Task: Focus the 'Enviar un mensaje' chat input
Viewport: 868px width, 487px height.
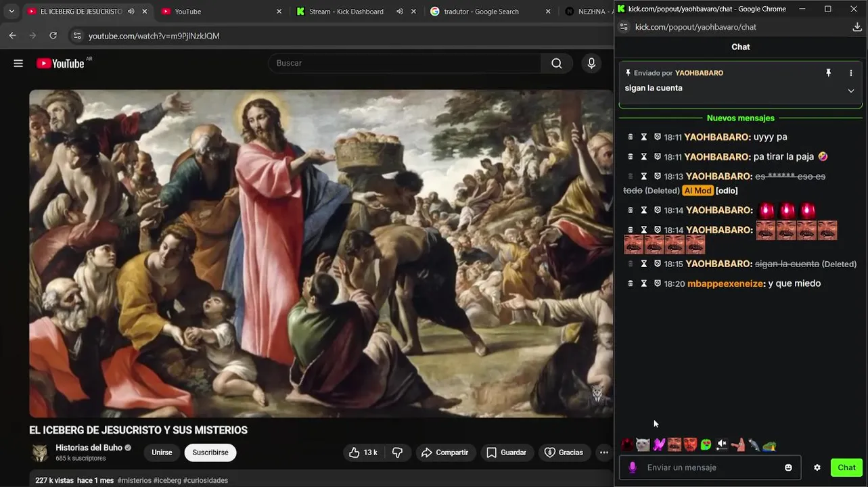Action: [710, 467]
